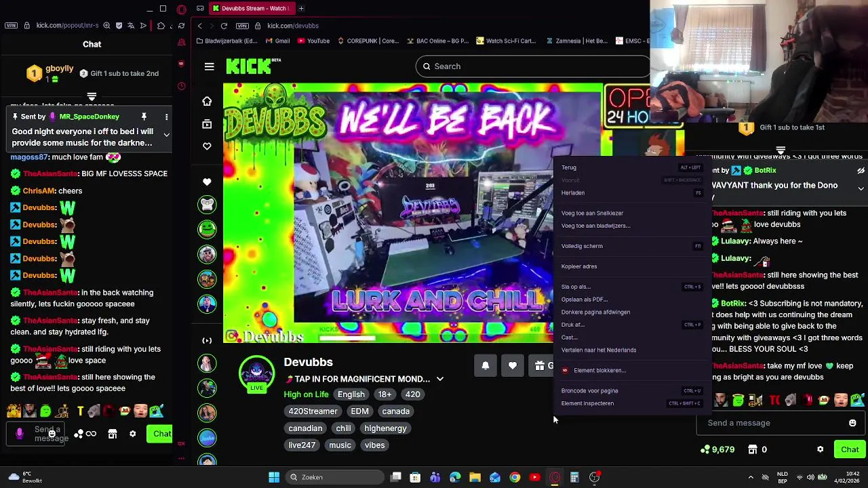The image size is (868, 488).
Task: Select the canada tag
Action: click(395, 411)
